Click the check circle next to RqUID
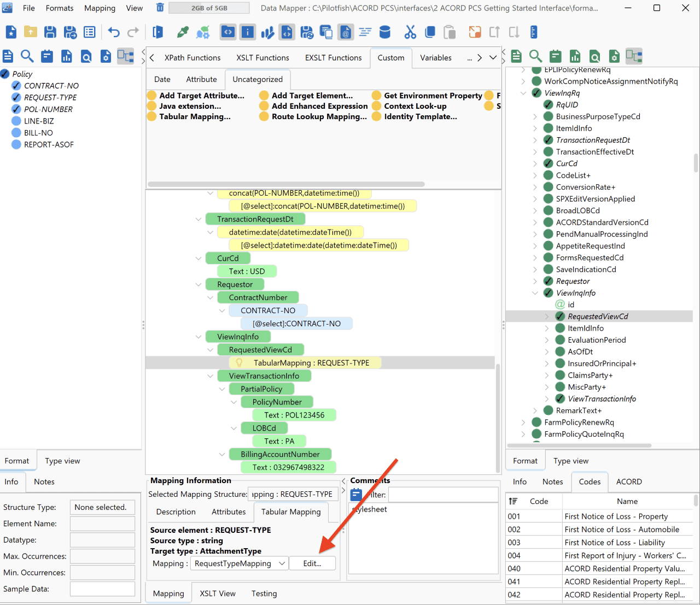Image resolution: width=700 pixels, height=605 pixels. 549,105
